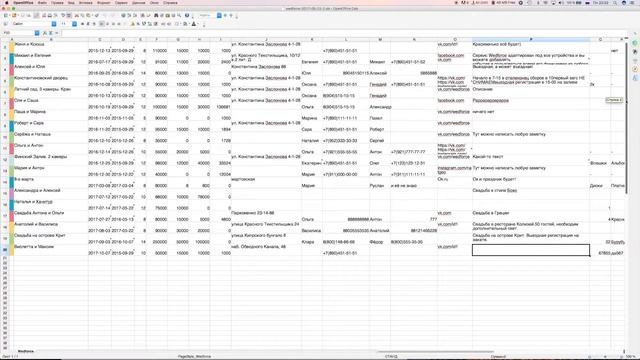This screenshot has width=640, height=360.
Task: Copy the selected cells
Action: pos(82,16)
